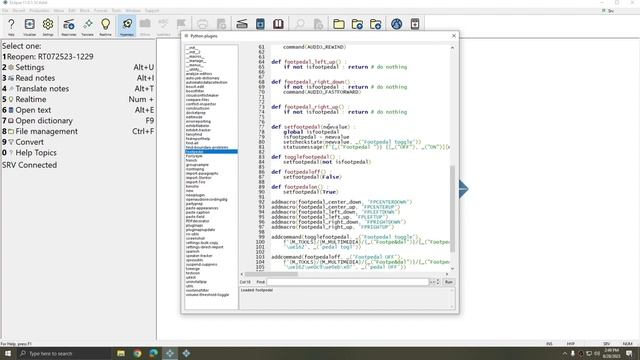Click the taskbar search box
Image resolution: width=640 pixels, height=360 pixels.
click(x=64, y=353)
